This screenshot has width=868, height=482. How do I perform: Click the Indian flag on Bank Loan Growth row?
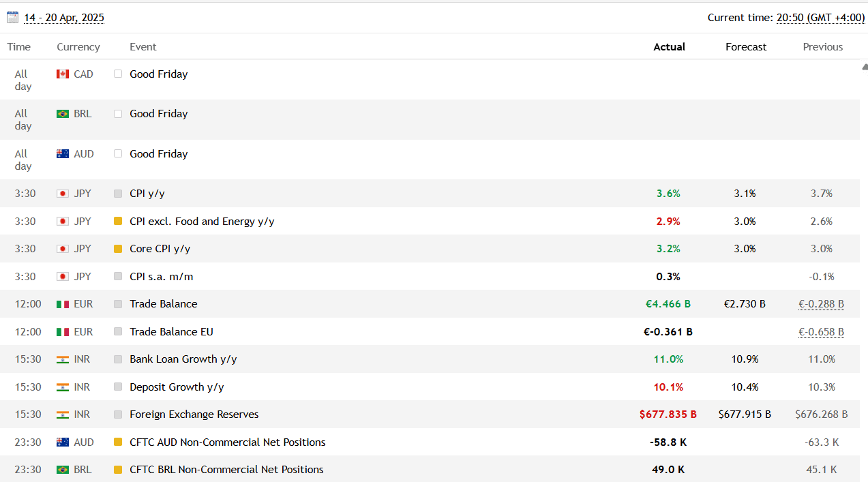pos(61,359)
